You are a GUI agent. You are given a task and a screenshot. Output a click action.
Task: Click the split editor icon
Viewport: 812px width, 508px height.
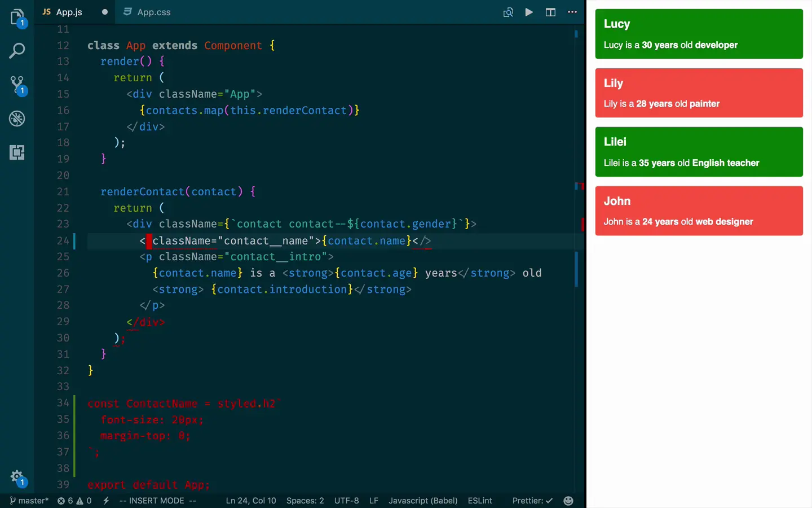pyautogui.click(x=551, y=12)
